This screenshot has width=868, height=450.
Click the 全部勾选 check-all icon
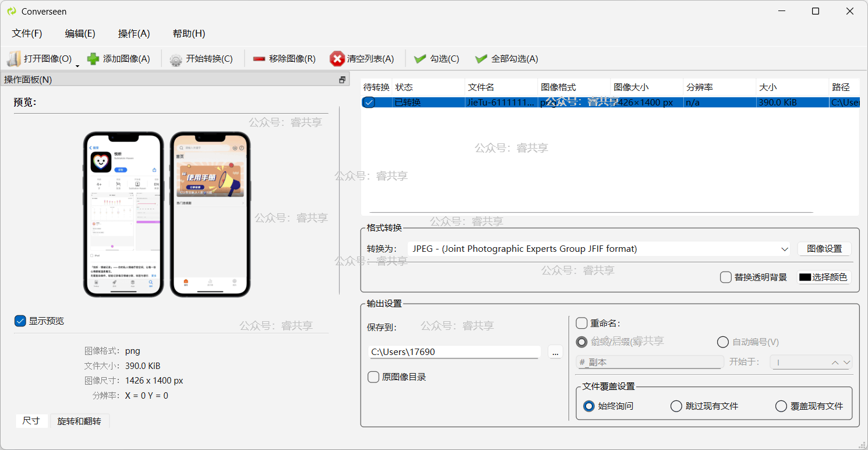pyautogui.click(x=481, y=59)
